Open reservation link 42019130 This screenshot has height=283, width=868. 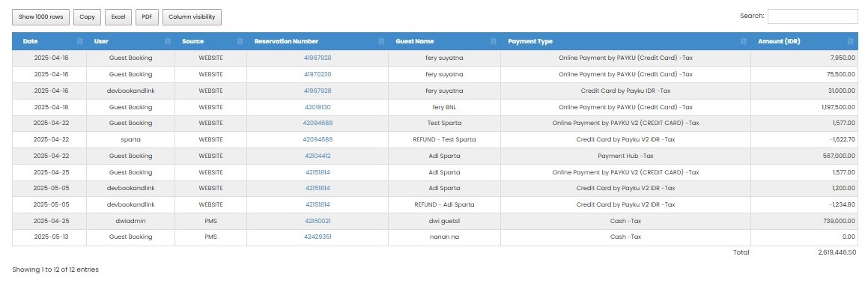[x=318, y=107]
